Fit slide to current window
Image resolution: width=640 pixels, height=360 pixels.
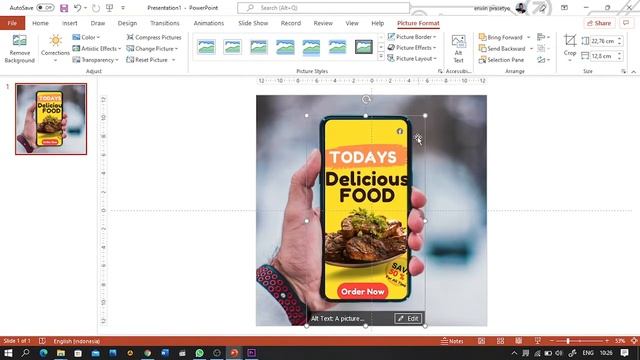coord(634,341)
